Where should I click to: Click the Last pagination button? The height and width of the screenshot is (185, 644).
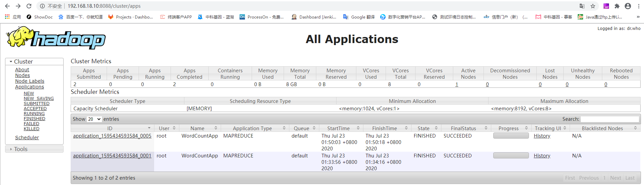point(630,178)
